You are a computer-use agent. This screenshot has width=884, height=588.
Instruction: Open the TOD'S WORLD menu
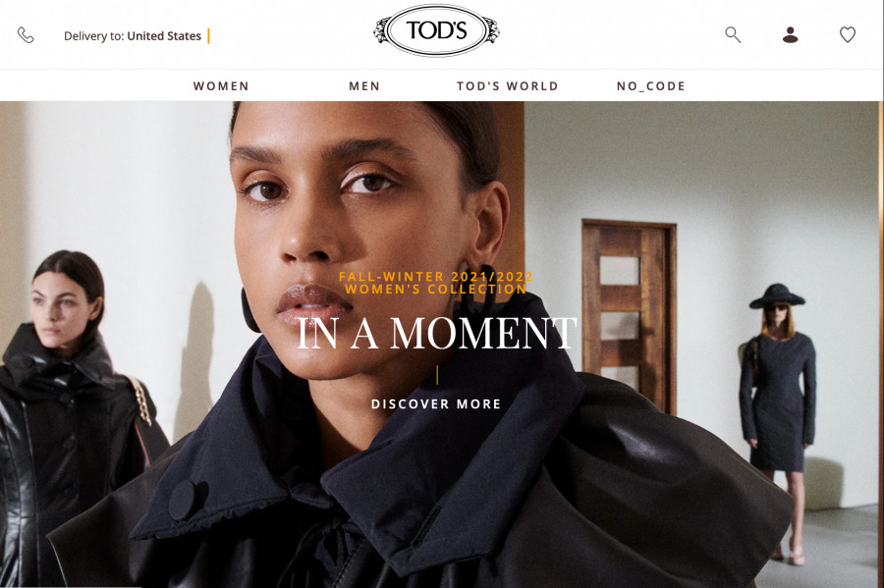coord(508,86)
